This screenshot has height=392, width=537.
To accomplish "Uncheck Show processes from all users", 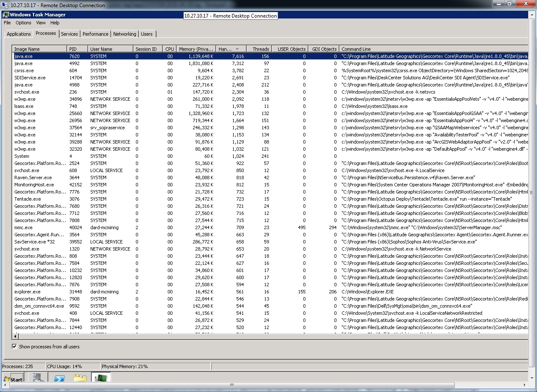I will pos(14,347).
